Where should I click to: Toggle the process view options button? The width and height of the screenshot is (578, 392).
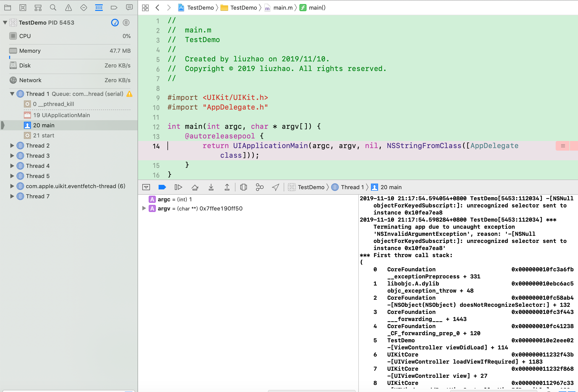[126, 23]
